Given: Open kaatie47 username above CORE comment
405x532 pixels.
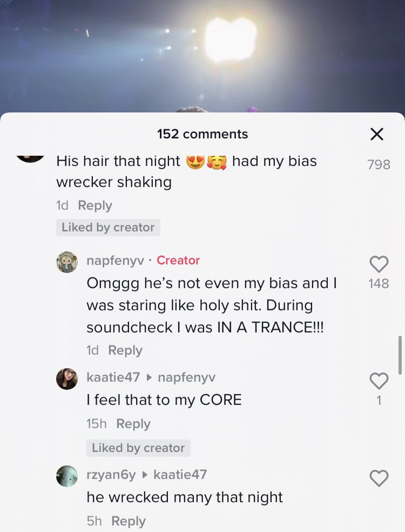Looking at the screenshot, I should click(x=113, y=377).
